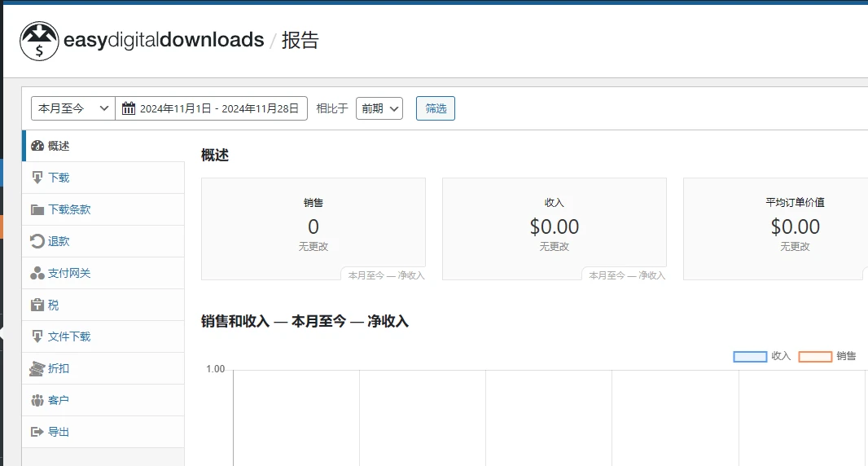Click the 收入 $0.00 summary tile
The height and width of the screenshot is (466, 868).
[x=555, y=229]
